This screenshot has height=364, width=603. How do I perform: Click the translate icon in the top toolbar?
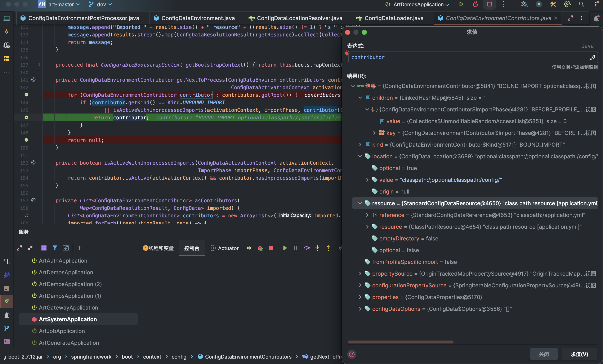(524, 4)
